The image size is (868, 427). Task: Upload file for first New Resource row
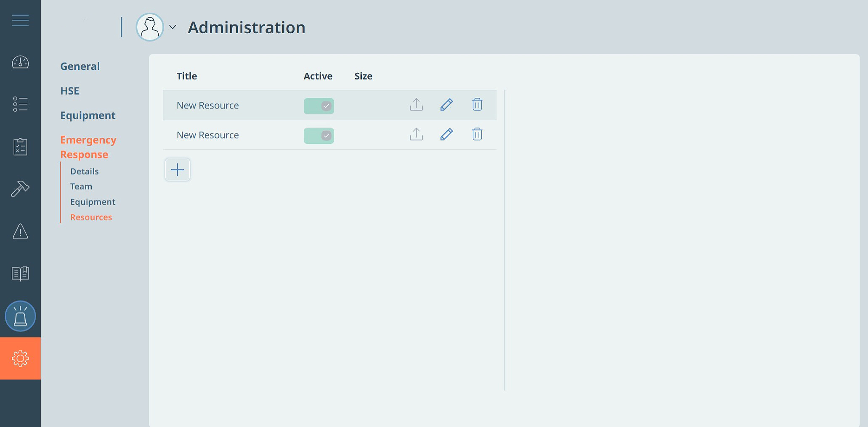416,105
